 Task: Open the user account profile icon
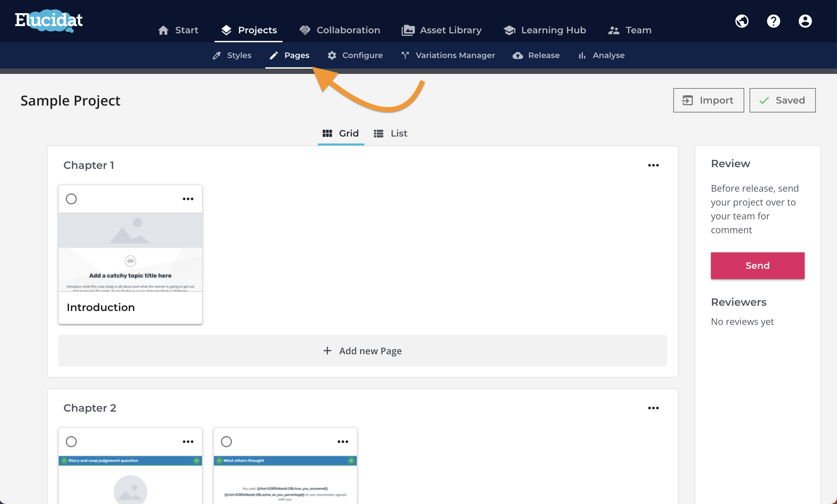(805, 21)
